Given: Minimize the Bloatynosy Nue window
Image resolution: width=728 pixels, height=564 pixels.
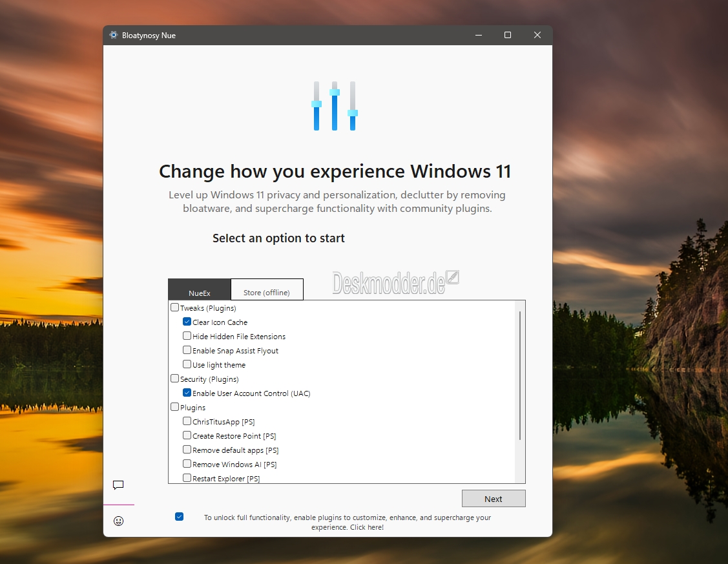Looking at the screenshot, I should pos(479,36).
